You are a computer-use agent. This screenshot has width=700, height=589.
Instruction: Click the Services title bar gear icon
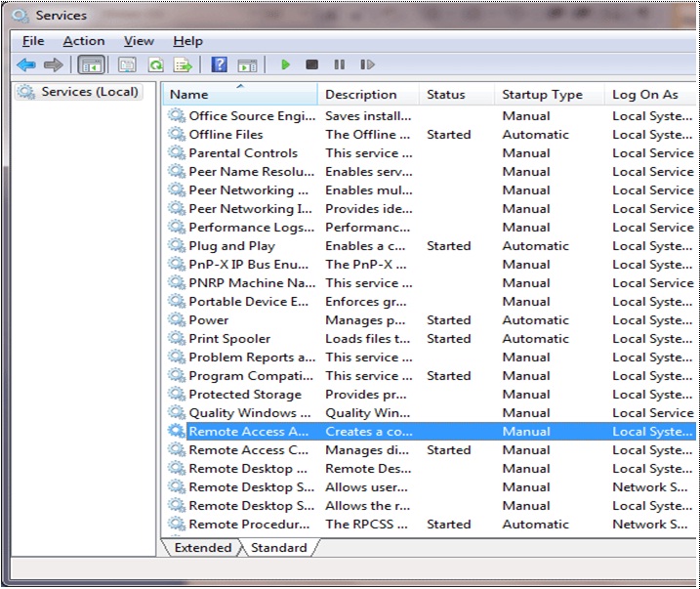pos(21,16)
